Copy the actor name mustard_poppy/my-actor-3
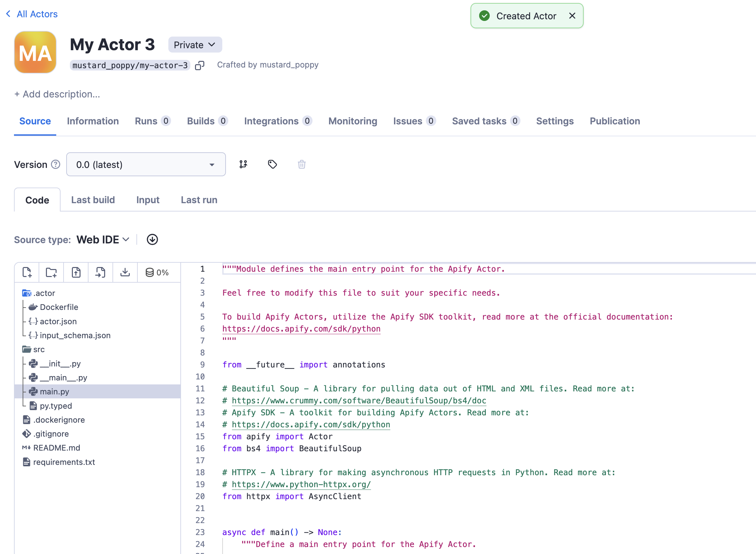The image size is (756, 554). 200,65
